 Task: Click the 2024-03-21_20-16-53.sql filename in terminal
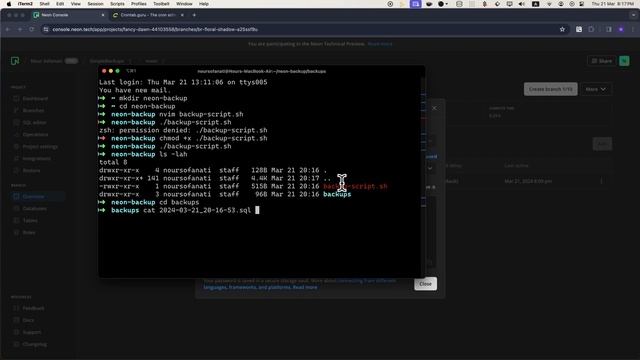pos(205,210)
